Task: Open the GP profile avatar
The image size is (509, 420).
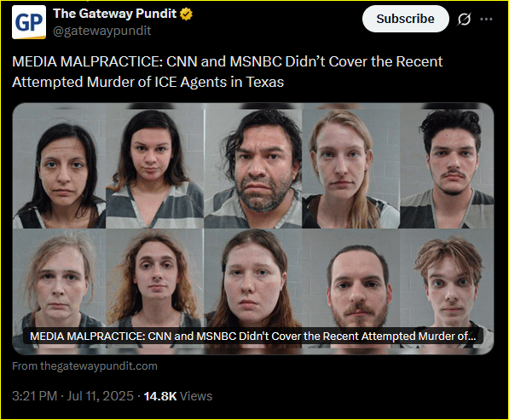Action: point(29,22)
